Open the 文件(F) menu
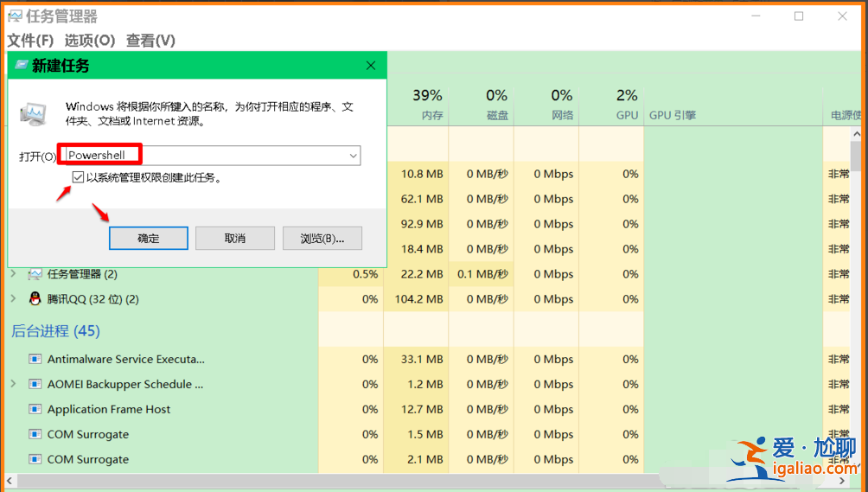This screenshot has width=868, height=492. 30,41
